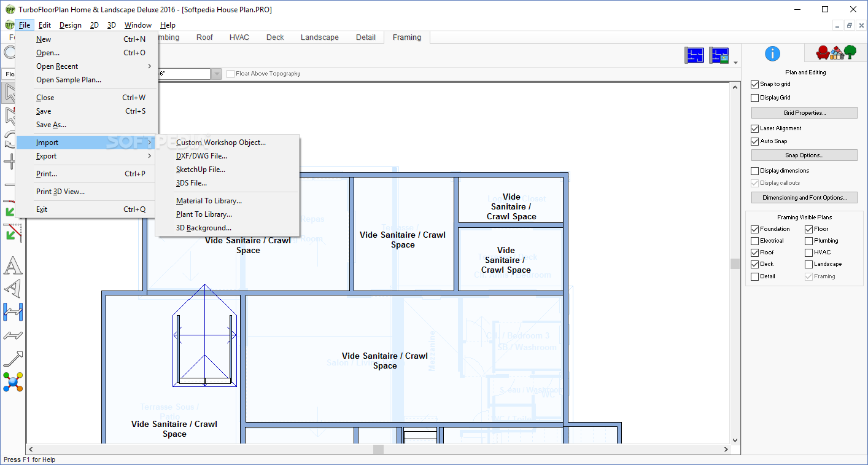Screen dimensions: 868x465
Task: Click the vertical scrollbar thumb
Action: [735, 264]
